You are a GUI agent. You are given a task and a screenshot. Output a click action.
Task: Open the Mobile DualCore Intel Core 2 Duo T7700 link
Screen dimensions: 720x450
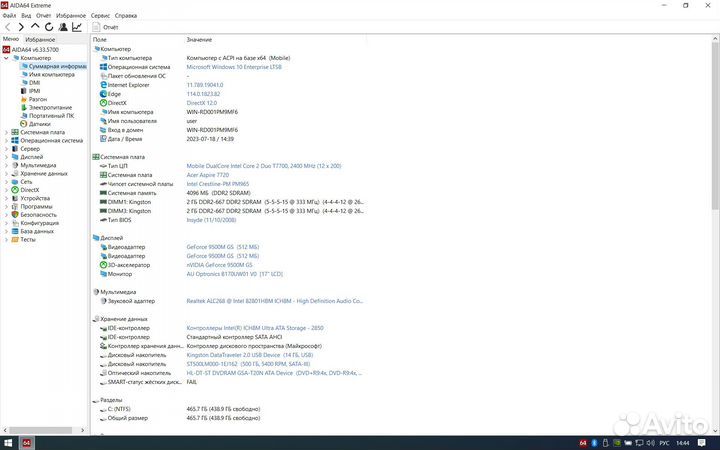click(264, 166)
